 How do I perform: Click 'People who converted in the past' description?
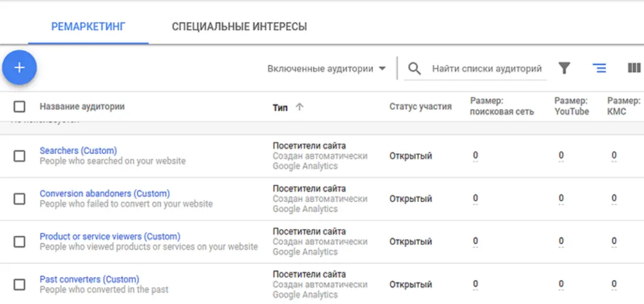pyautogui.click(x=104, y=290)
